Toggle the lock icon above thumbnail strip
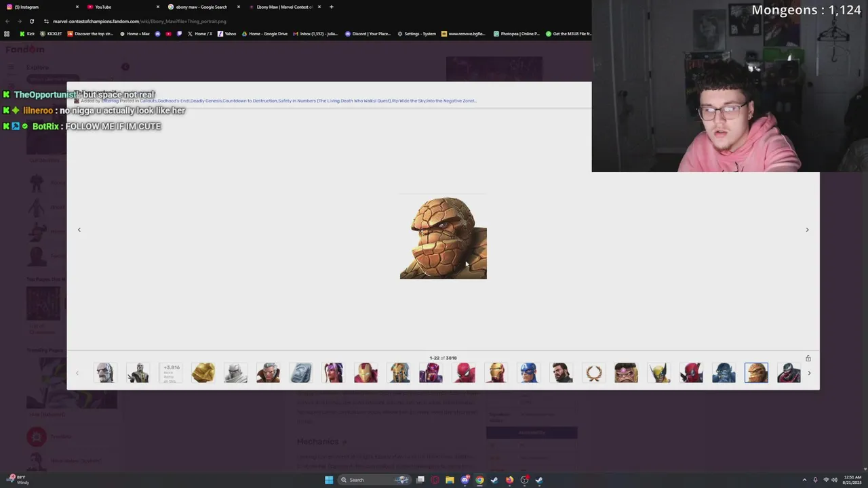Screen dimensions: 868x488 pyautogui.click(x=808, y=359)
